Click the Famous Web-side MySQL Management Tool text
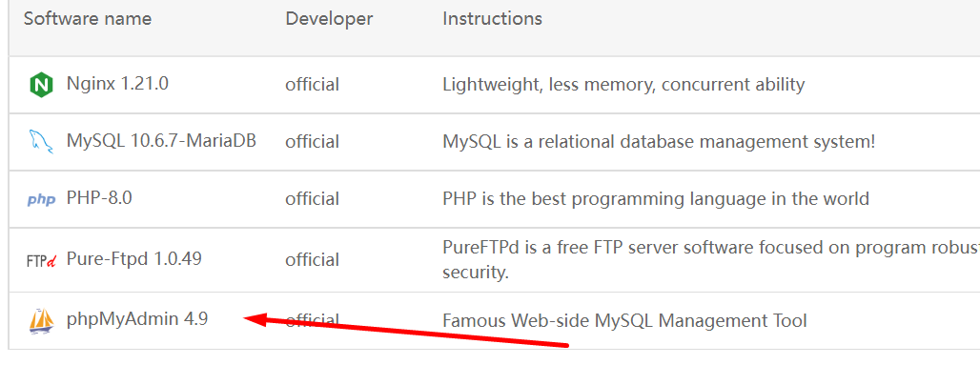Screen dimensions: 980x385 [x=624, y=321]
